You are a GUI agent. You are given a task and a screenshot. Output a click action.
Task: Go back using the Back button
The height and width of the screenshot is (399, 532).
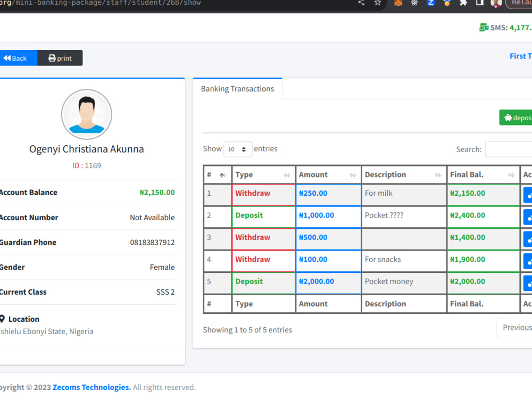click(x=18, y=58)
